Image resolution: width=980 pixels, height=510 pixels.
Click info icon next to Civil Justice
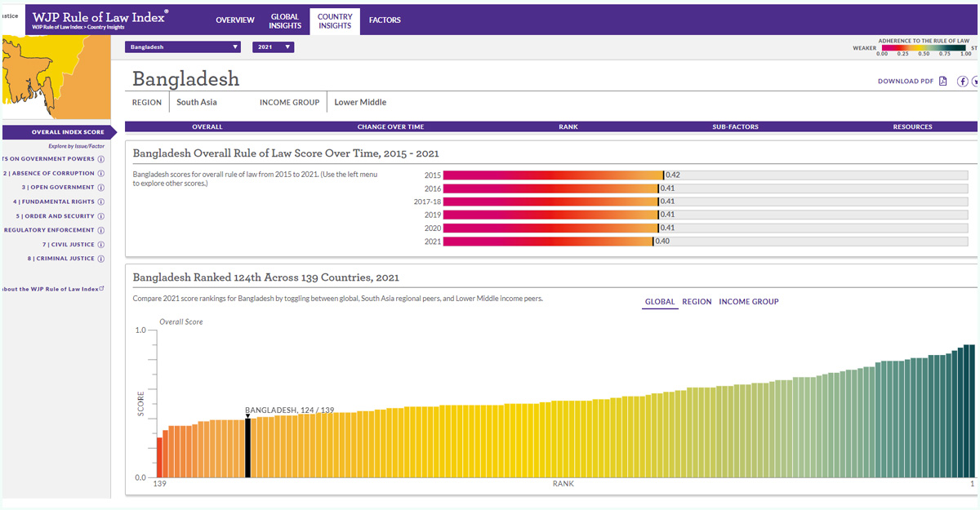(x=101, y=245)
